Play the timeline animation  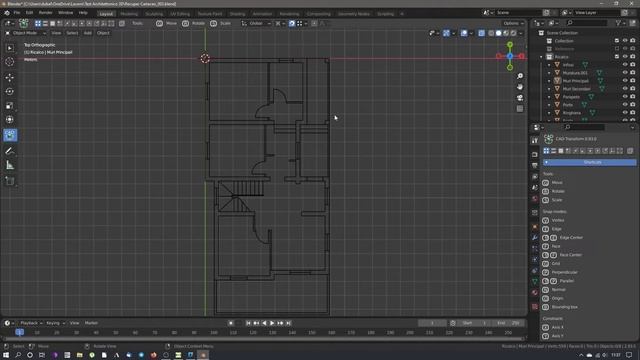coord(272,323)
